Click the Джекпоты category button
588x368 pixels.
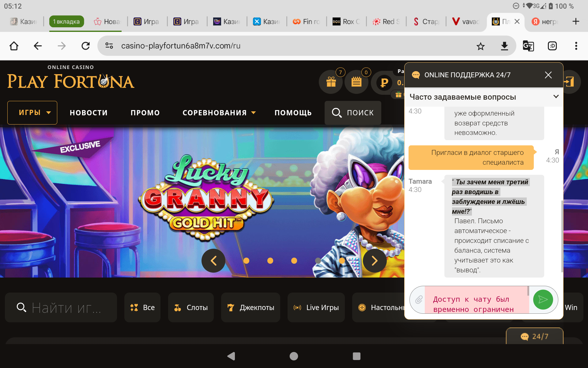tap(251, 308)
